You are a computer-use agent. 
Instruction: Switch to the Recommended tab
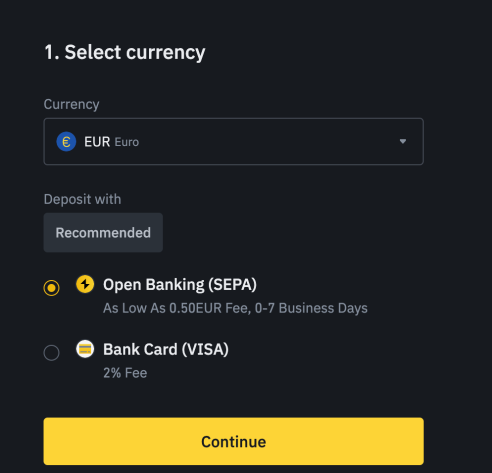pyautogui.click(x=103, y=233)
